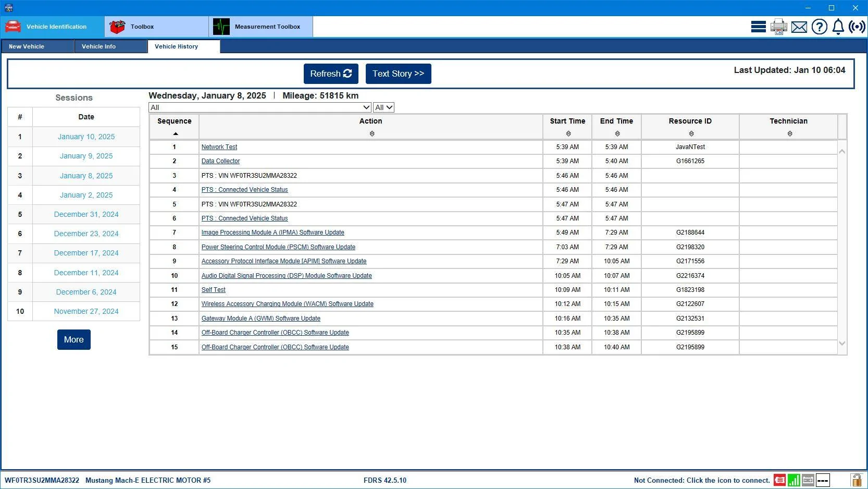Click the Resource ID column sort icon
This screenshot has height=489, width=868.
click(x=691, y=134)
